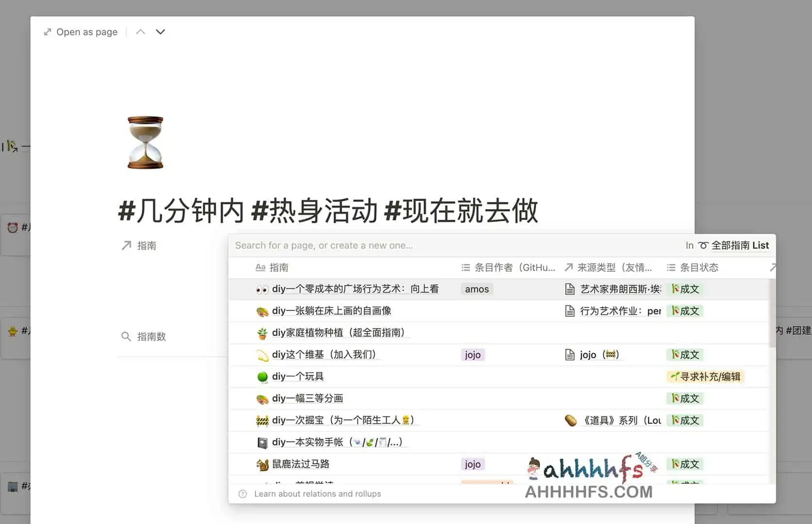Click the help question-mark icon at bottom
The image size is (812, 524).
point(242,493)
